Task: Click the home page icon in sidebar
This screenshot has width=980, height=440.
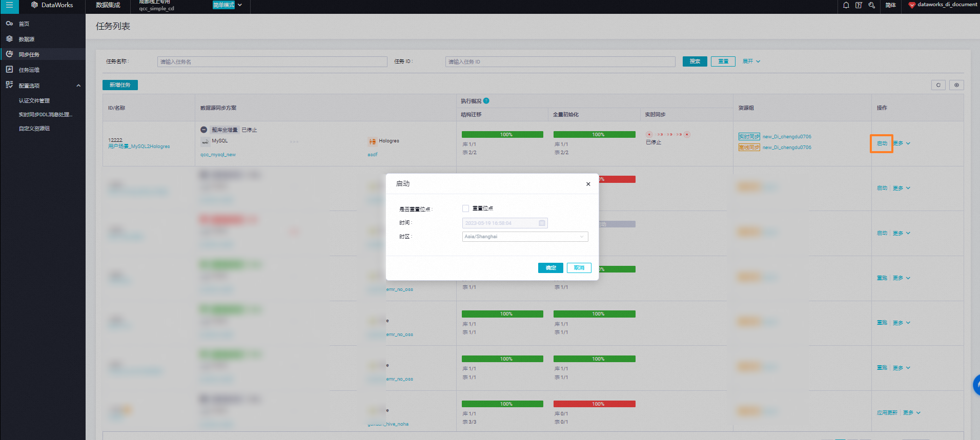Action: (9, 24)
